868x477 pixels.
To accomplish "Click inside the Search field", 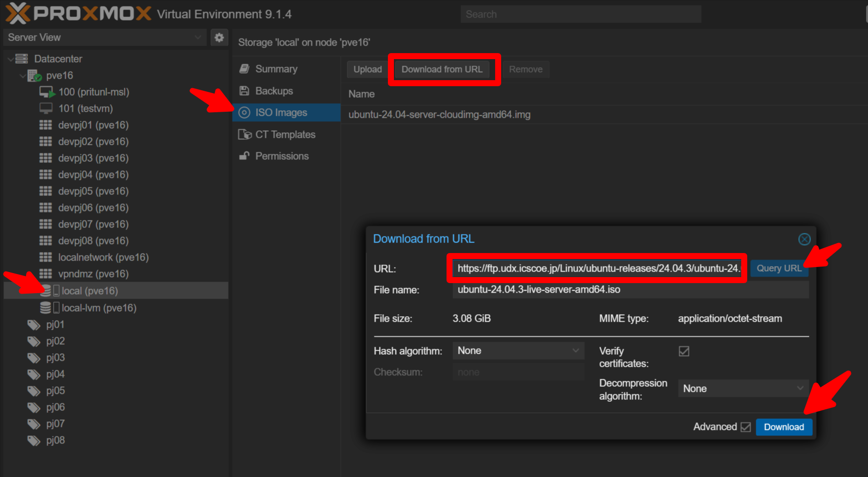I will [x=580, y=14].
